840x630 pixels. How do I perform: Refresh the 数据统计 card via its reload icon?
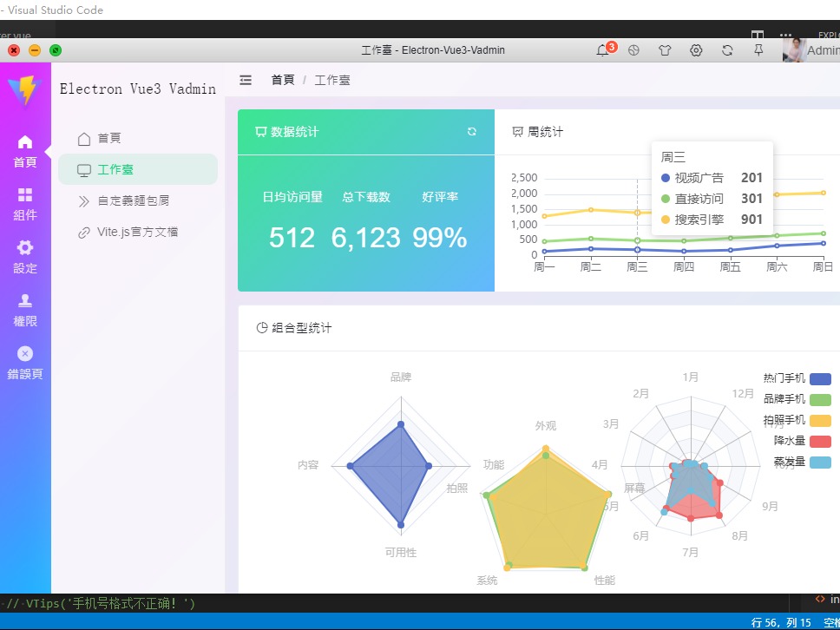(471, 131)
